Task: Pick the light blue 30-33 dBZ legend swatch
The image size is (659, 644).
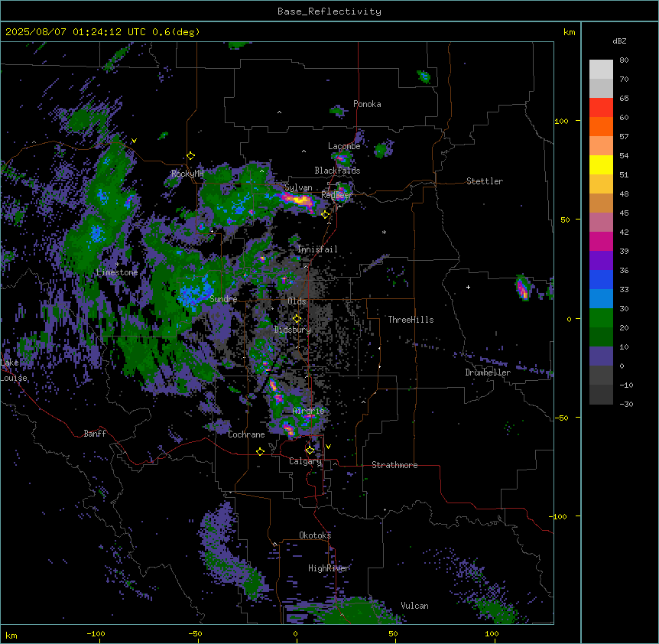Action: [601, 298]
